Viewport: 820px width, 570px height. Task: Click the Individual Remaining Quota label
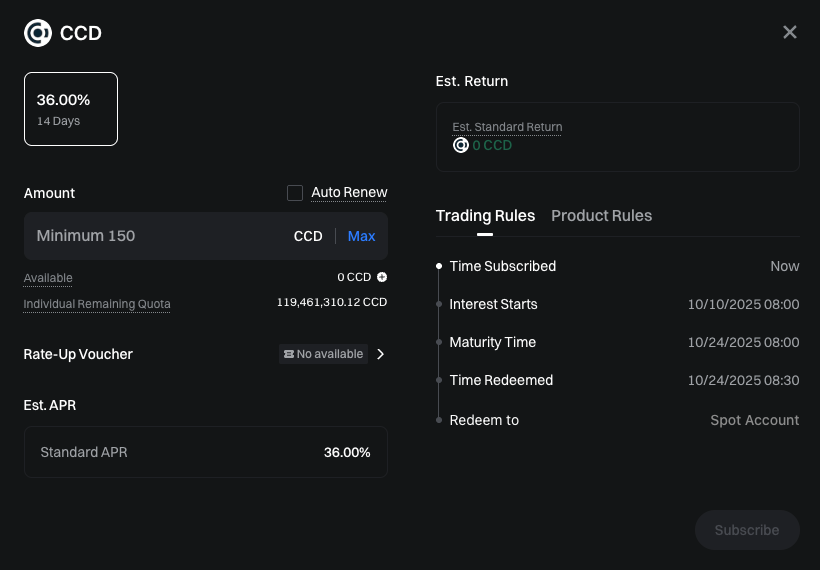(x=97, y=304)
